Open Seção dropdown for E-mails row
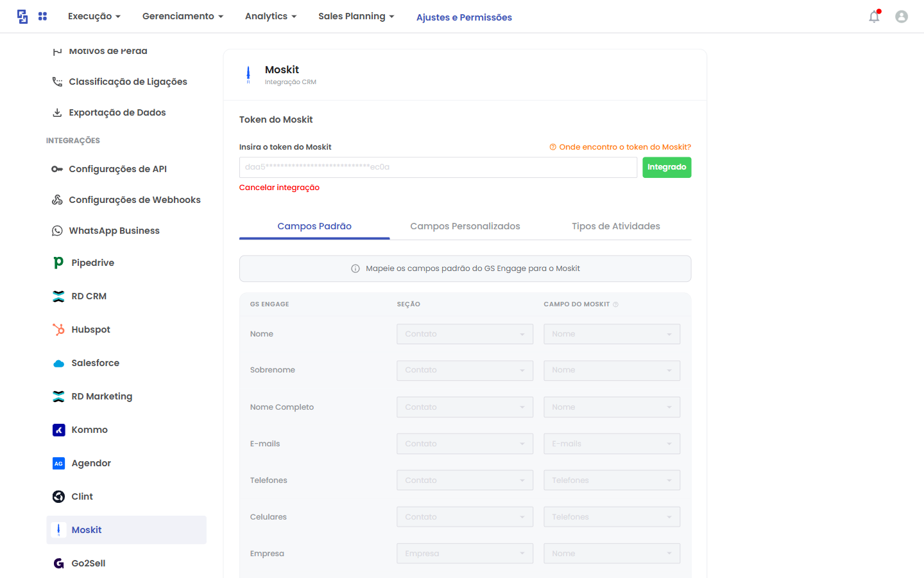Image resolution: width=924 pixels, height=578 pixels. [465, 444]
